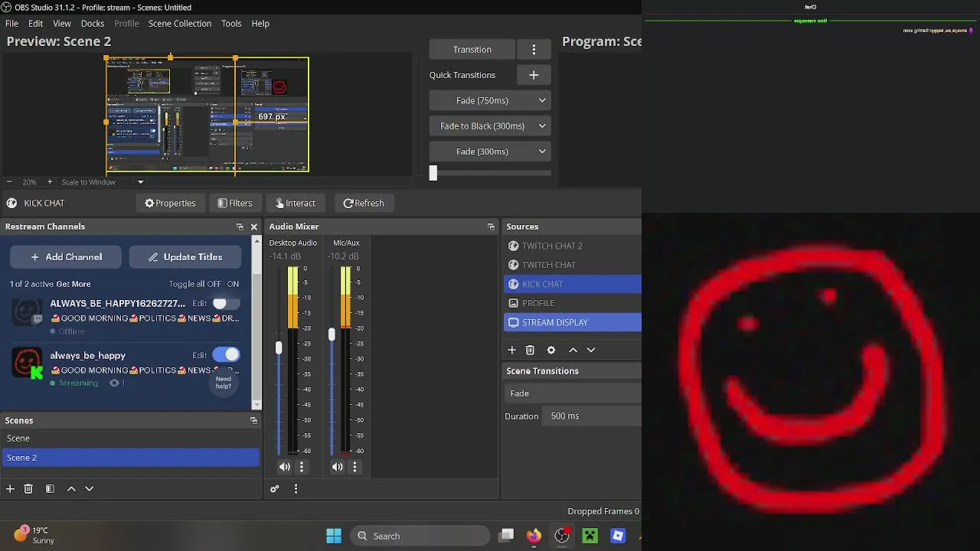The image size is (980, 551).
Task: Mute Desktop Audio with the speaker icon
Action: 285,467
